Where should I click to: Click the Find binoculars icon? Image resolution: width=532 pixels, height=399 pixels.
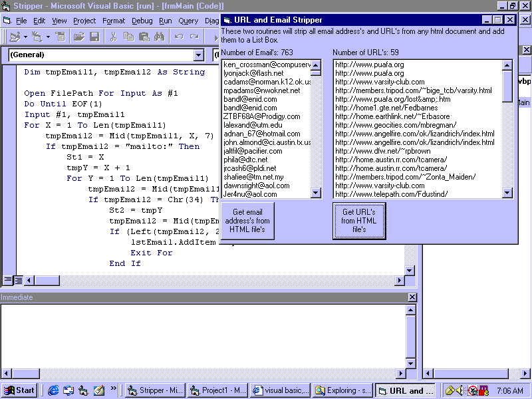(x=160, y=37)
